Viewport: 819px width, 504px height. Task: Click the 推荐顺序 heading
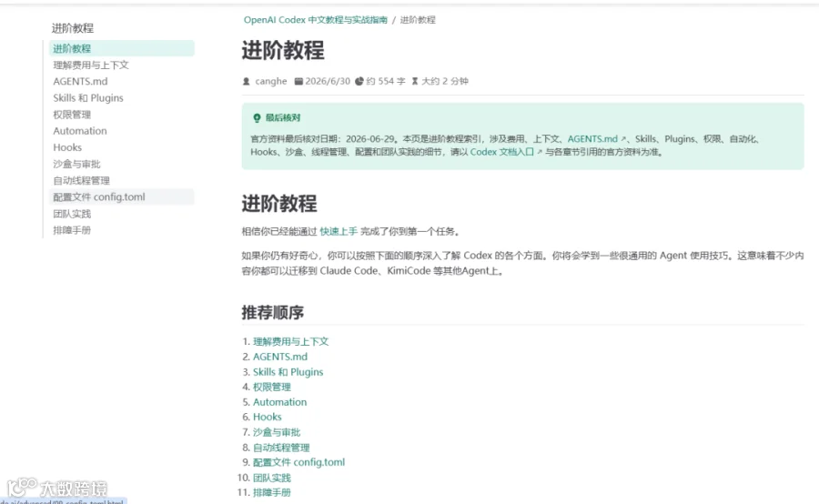(273, 312)
